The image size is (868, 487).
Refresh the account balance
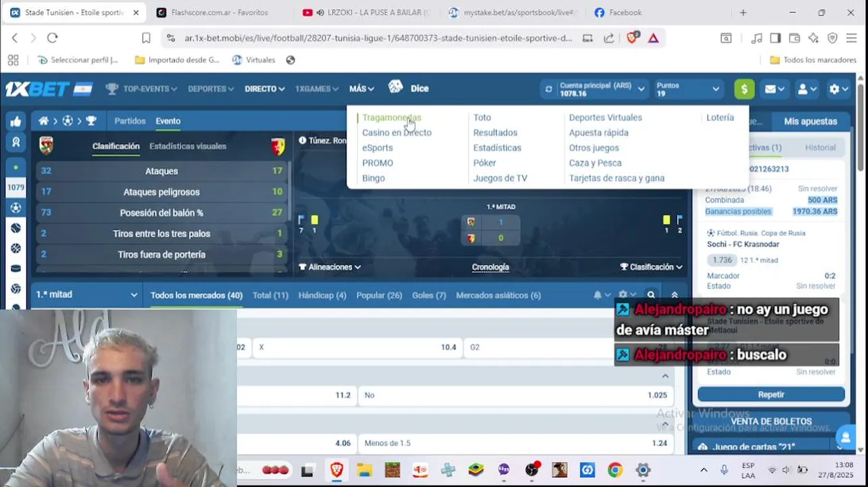(x=548, y=89)
